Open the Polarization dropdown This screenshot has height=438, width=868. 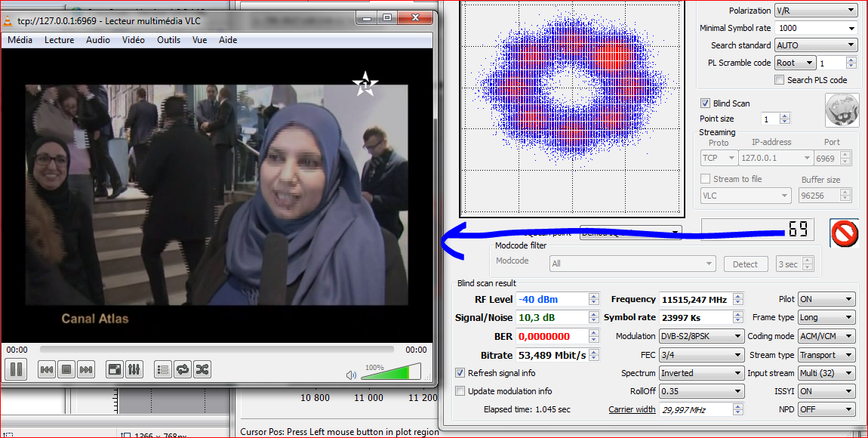pos(815,11)
